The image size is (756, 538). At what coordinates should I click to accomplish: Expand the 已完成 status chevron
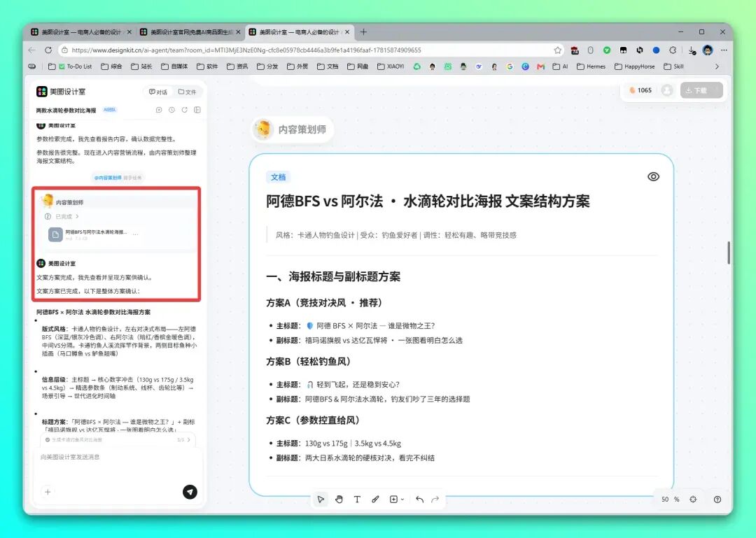pyautogui.click(x=77, y=216)
